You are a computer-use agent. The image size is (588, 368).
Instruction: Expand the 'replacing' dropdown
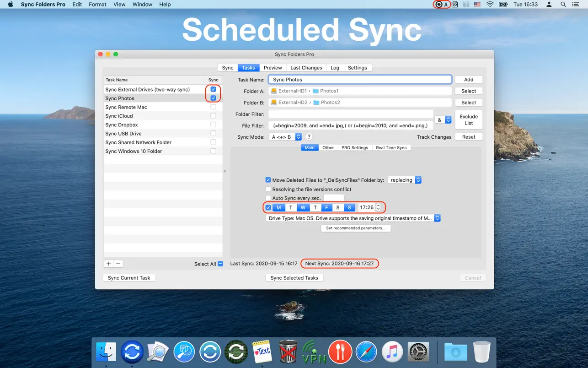tap(405, 180)
